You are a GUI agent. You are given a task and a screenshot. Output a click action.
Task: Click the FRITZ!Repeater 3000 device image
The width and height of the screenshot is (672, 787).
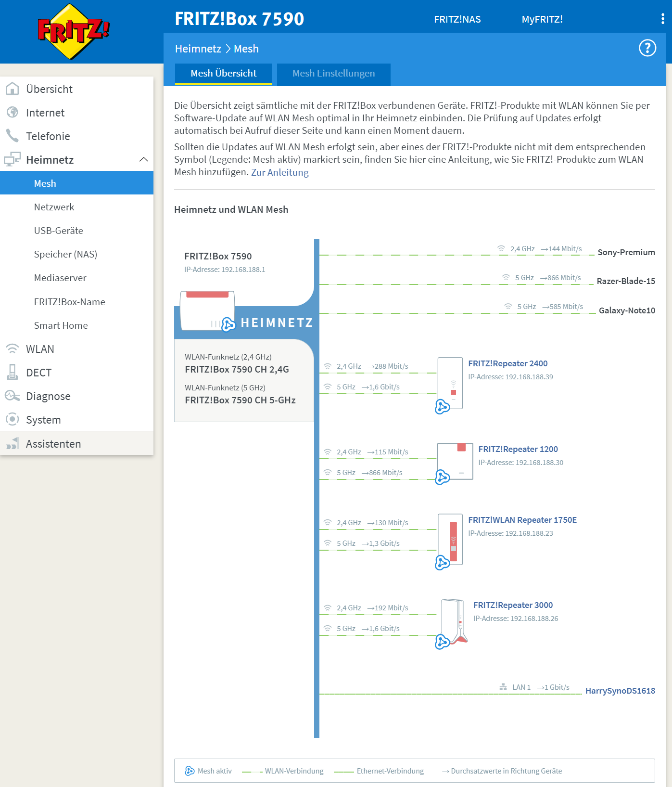pos(453,621)
